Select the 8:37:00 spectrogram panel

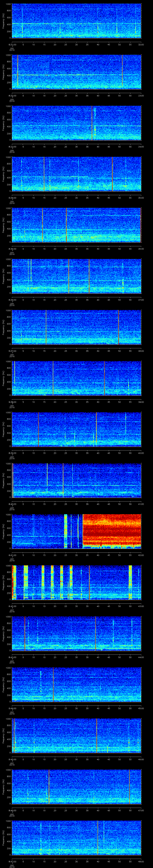[x=76, y=327]
